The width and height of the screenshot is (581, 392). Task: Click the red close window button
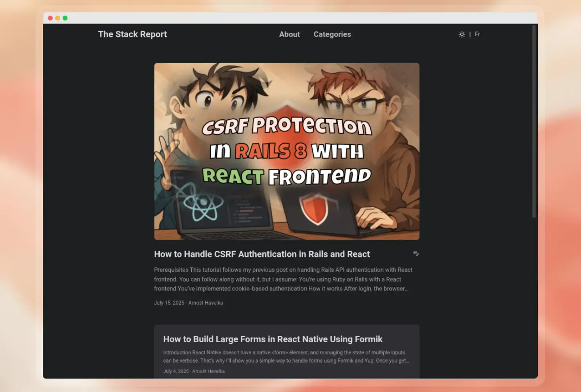click(50, 18)
